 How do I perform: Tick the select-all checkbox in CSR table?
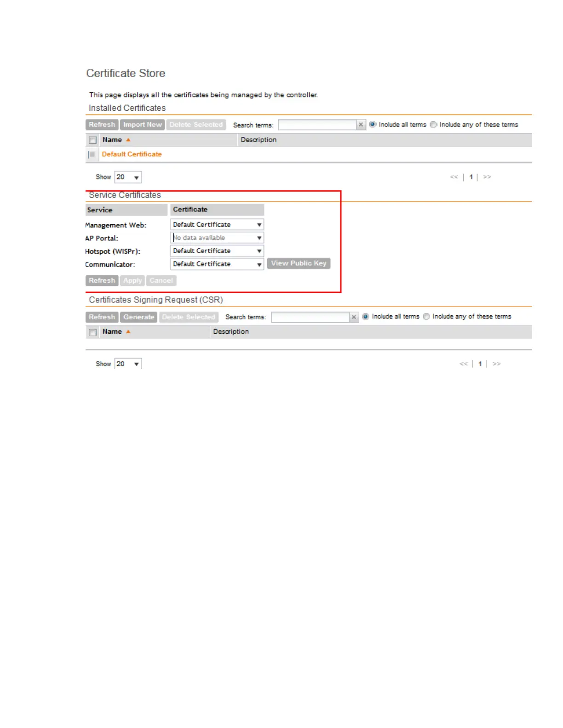click(92, 332)
